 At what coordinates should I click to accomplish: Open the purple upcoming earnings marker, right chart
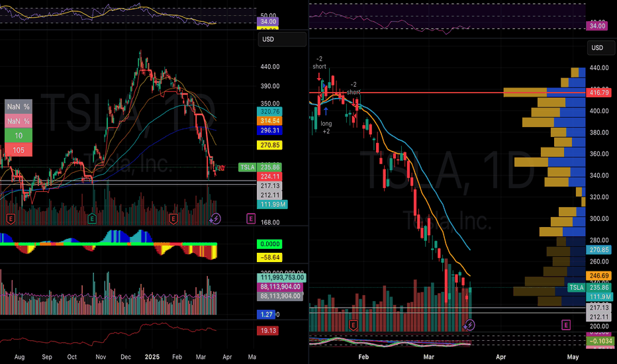point(566,325)
